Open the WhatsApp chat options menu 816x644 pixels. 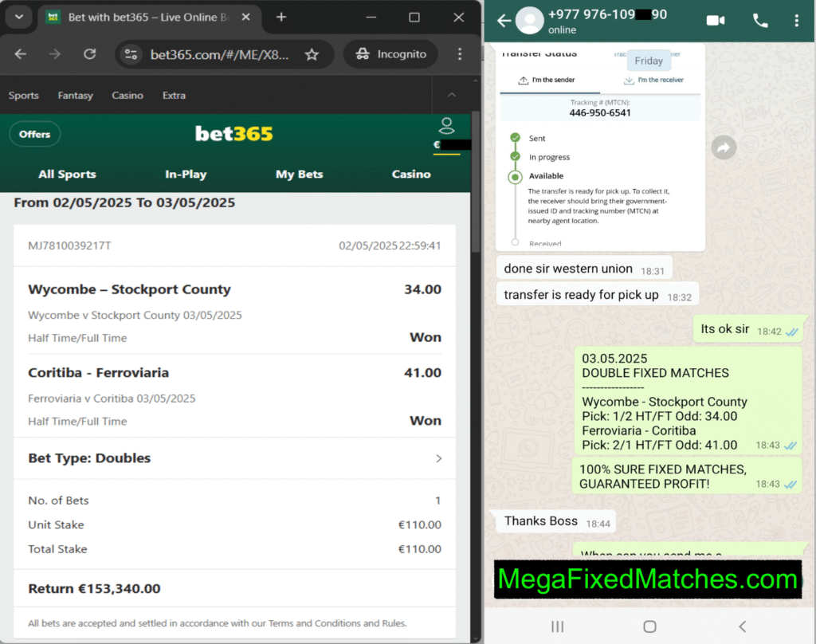[796, 21]
